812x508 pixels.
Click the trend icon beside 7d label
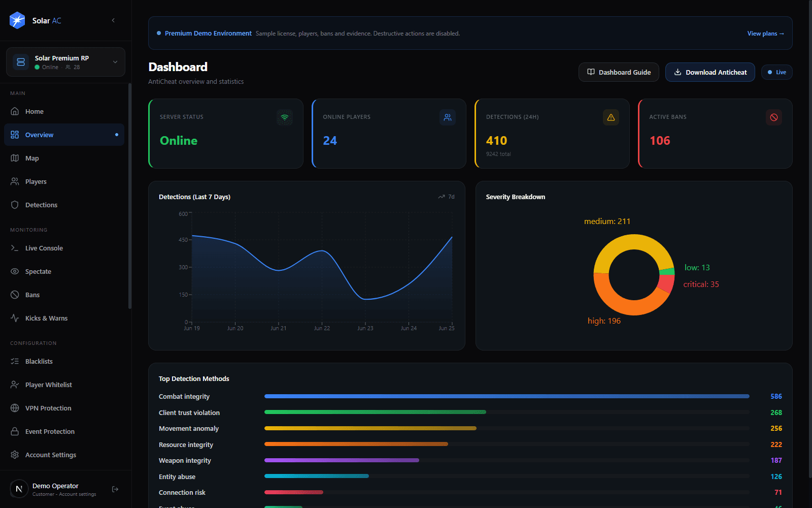(442, 197)
